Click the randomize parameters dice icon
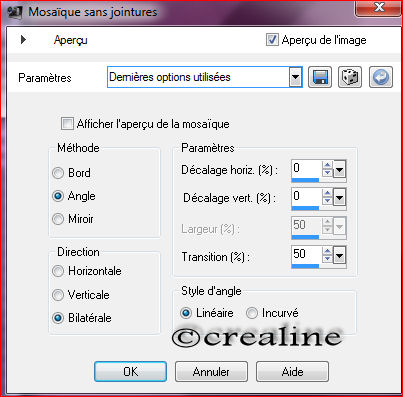Image resolution: width=403 pixels, height=397 pixels. 350,77
